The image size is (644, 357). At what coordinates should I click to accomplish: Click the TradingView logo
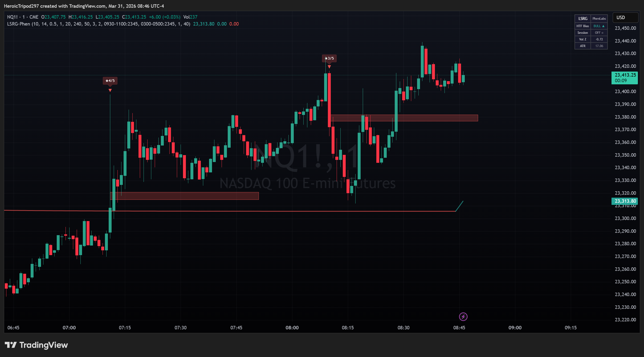[36, 345]
